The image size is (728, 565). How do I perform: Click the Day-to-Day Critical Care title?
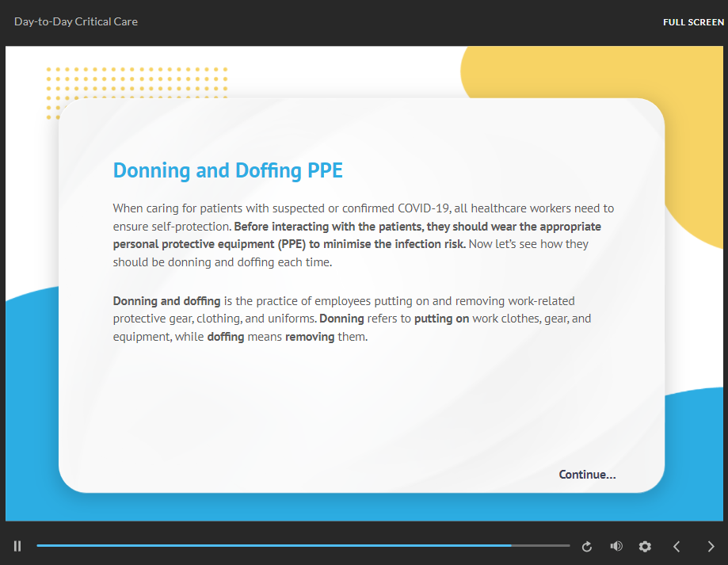(x=76, y=22)
